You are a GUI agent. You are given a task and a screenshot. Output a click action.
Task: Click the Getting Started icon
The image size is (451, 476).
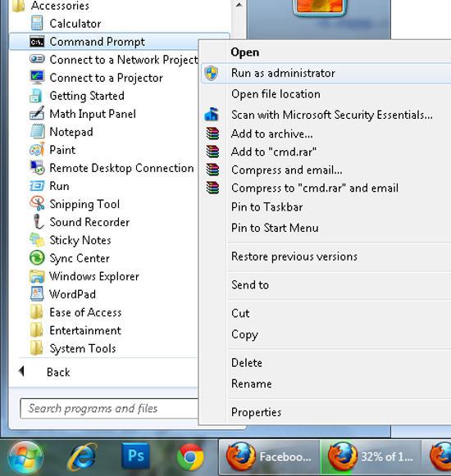click(36, 96)
